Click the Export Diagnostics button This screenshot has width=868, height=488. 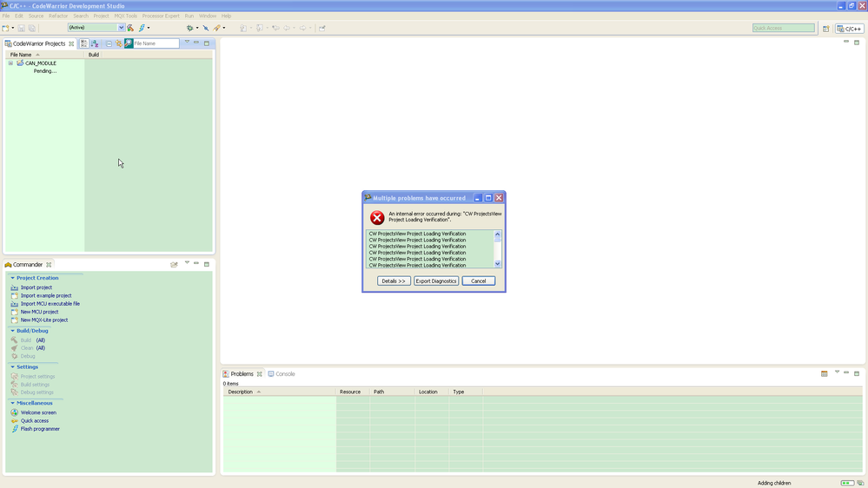436,281
